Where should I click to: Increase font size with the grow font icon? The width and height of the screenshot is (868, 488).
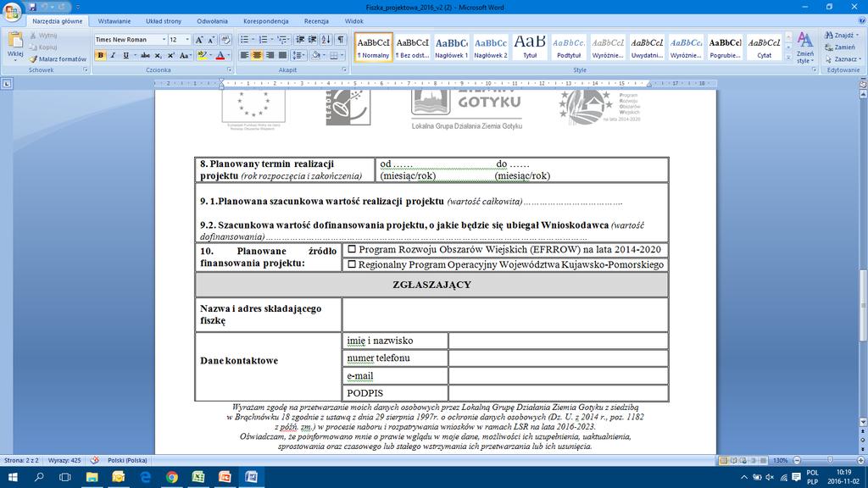(x=198, y=40)
